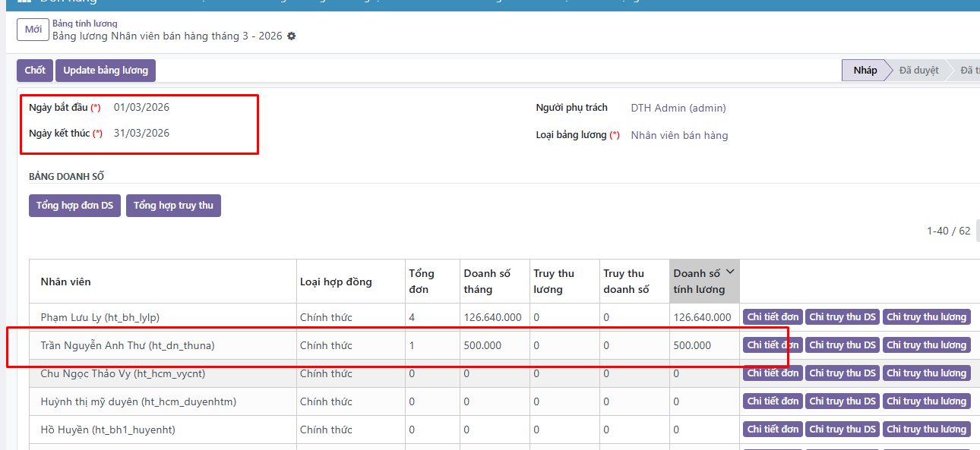Select the Hồ Huyền employee row
The width and height of the screenshot is (980, 450).
(x=108, y=430)
